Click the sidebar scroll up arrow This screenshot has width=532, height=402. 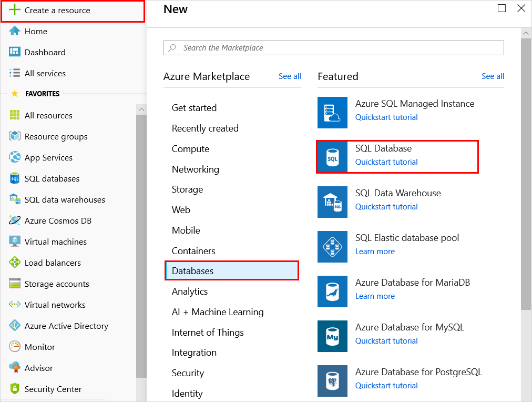(x=141, y=109)
